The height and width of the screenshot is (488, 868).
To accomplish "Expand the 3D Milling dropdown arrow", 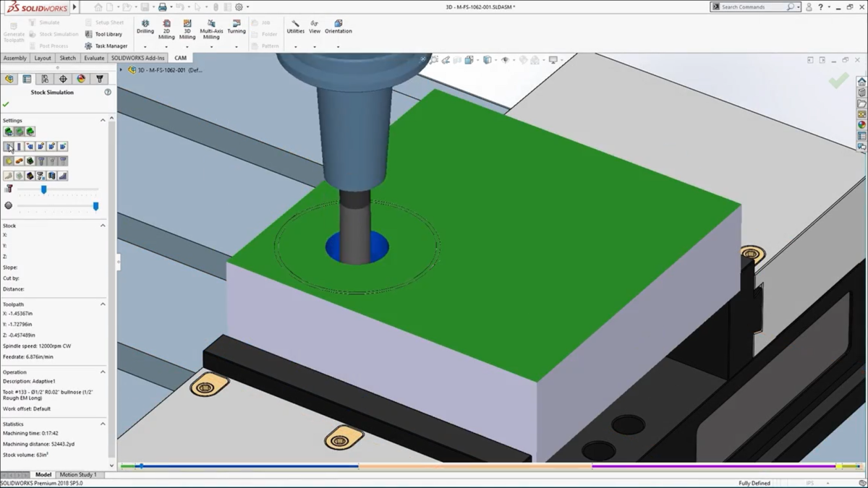I will coord(187,47).
